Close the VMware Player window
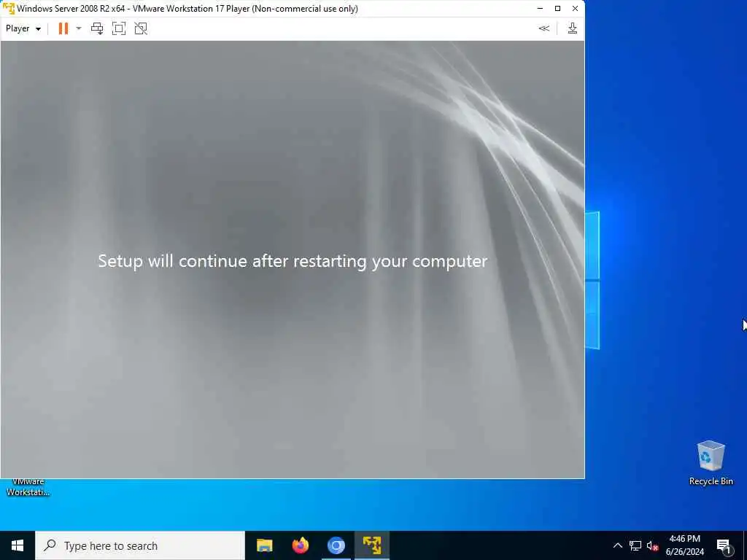Viewport: 747px width, 560px height. 575,9
